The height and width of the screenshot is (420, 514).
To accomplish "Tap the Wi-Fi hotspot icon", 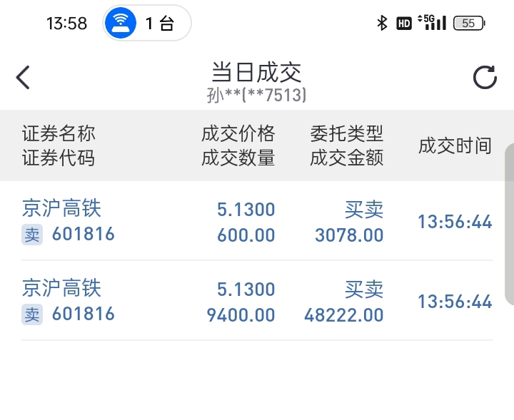I will pos(121,24).
